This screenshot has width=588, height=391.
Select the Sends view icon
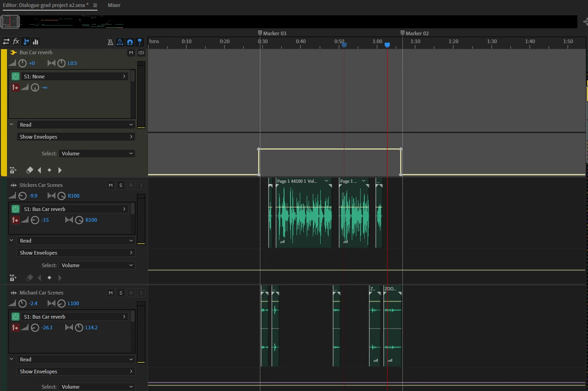26,41
